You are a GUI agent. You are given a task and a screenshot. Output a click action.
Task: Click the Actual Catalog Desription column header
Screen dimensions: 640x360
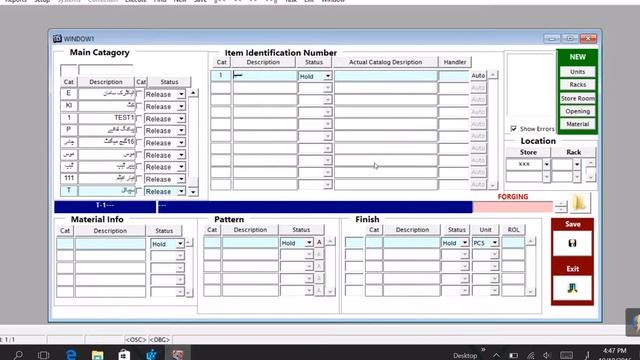(385, 62)
